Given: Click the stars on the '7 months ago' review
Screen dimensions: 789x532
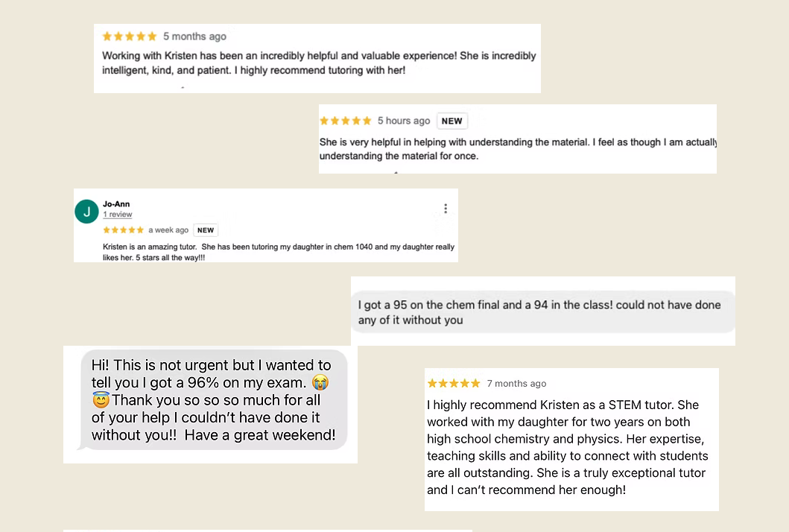Looking at the screenshot, I should 454,384.
